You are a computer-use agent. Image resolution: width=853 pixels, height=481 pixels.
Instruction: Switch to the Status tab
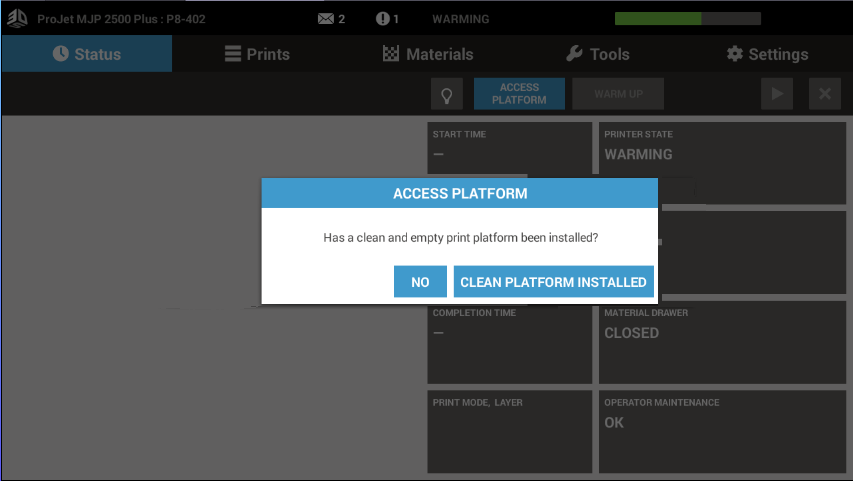[86, 54]
